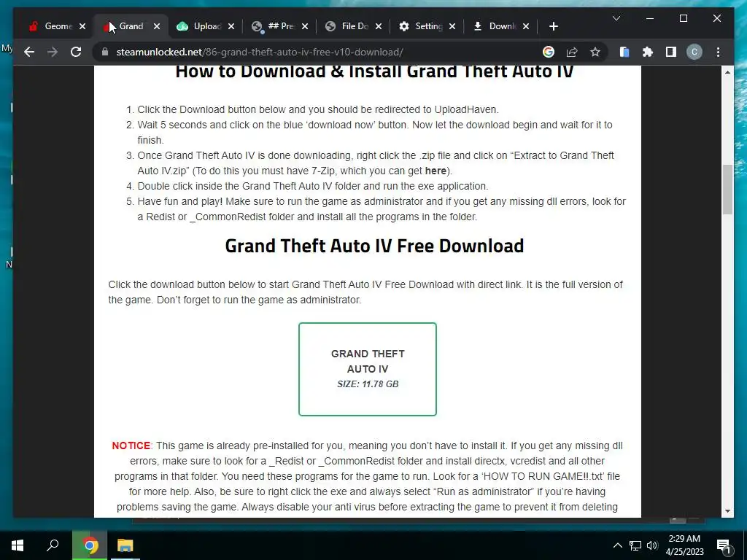This screenshot has height=560, width=747.
Task: Open the taskbar clock and date
Action: coord(684,545)
